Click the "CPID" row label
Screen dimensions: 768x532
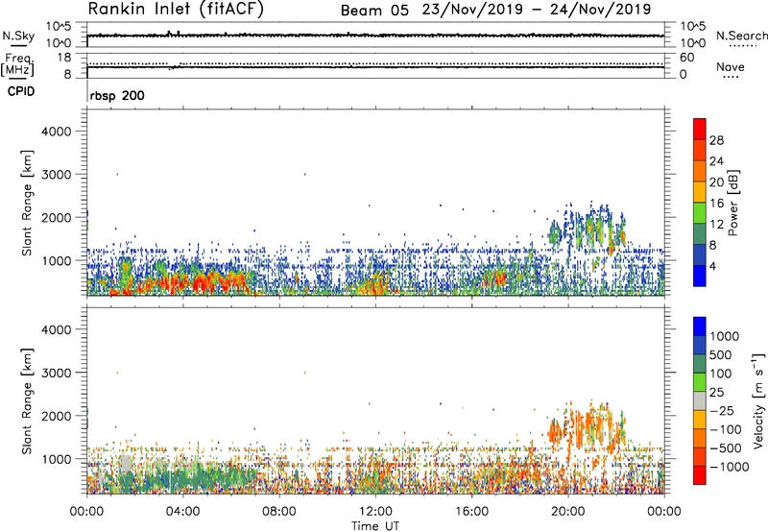[x=21, y=91]
